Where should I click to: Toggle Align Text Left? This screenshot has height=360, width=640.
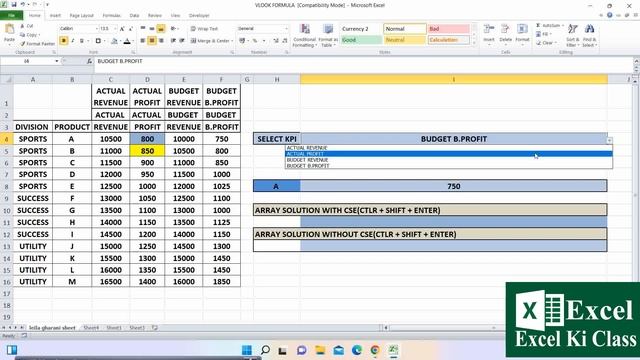143,41
